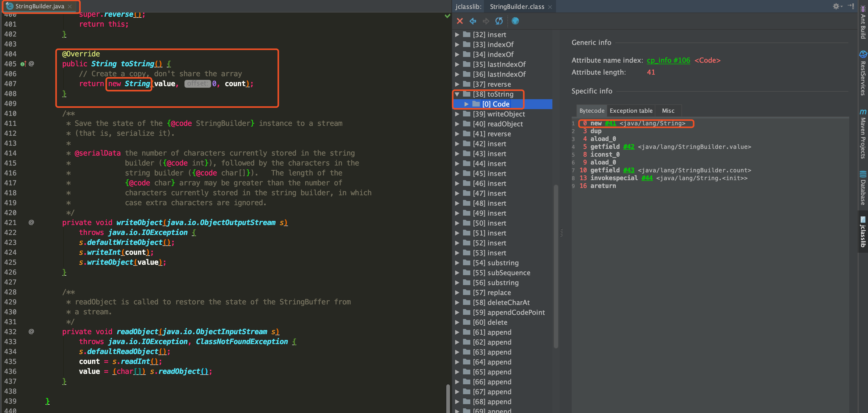Click the offset parameter hint on line 407
Screen dimensions: 868x413
tap(197, 84)
